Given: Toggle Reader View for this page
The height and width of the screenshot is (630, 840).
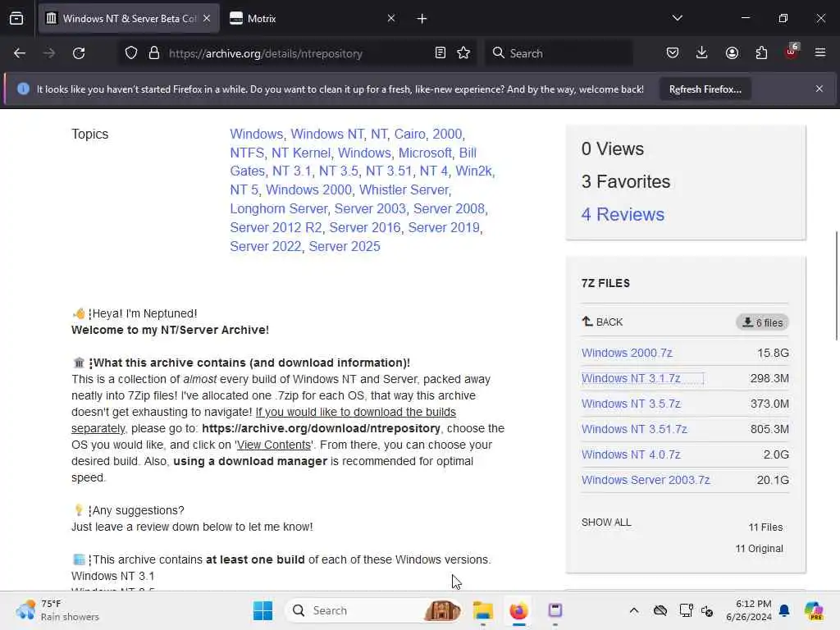Looking at the screenshot, I should [x=441, y=53].
